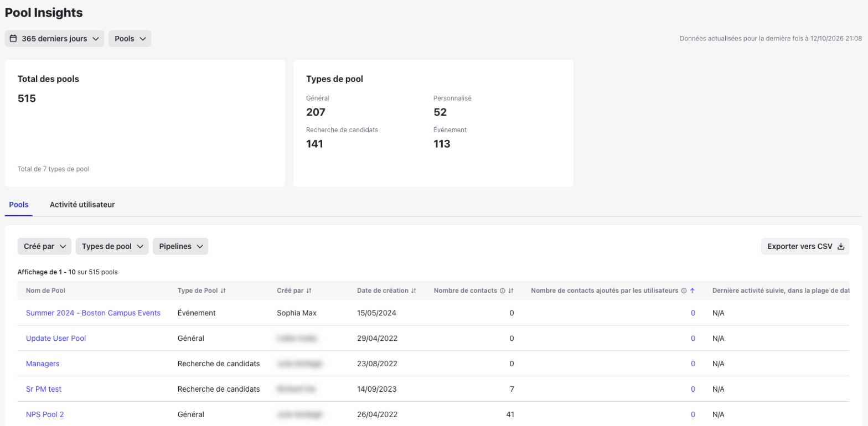Sort by Type de Pool column arrows
Image resolution: width=868 pixels, height=426 pixels.
tap(223, 290)
